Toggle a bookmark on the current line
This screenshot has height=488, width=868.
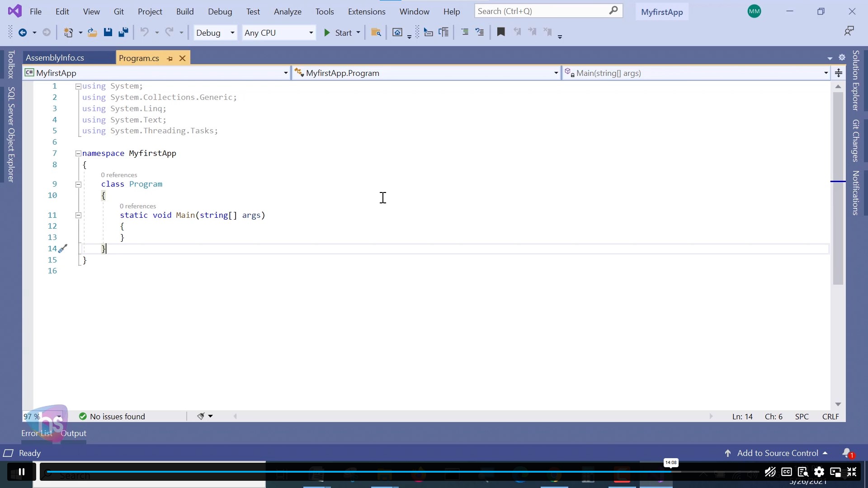click(501, 32)
